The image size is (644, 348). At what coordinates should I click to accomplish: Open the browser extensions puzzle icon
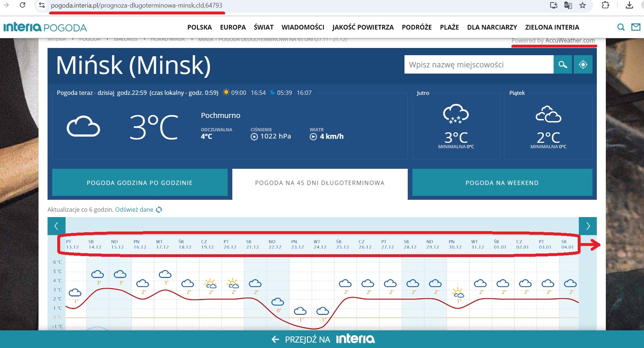[x=605, y=5]
